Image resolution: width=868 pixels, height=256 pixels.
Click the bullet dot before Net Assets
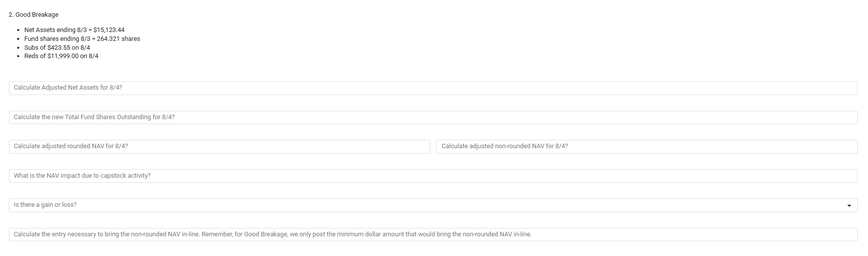pyautogui.click(x=18, y=31)
